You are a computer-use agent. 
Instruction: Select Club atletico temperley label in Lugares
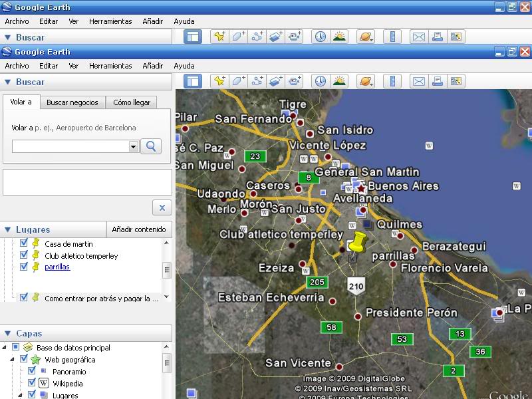pos(81,256)
